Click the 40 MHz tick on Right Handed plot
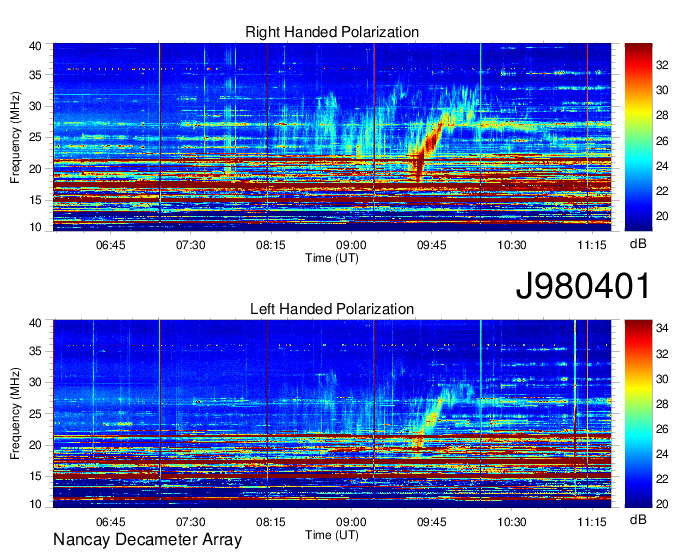680x552 pixels. tap(35, 46)
